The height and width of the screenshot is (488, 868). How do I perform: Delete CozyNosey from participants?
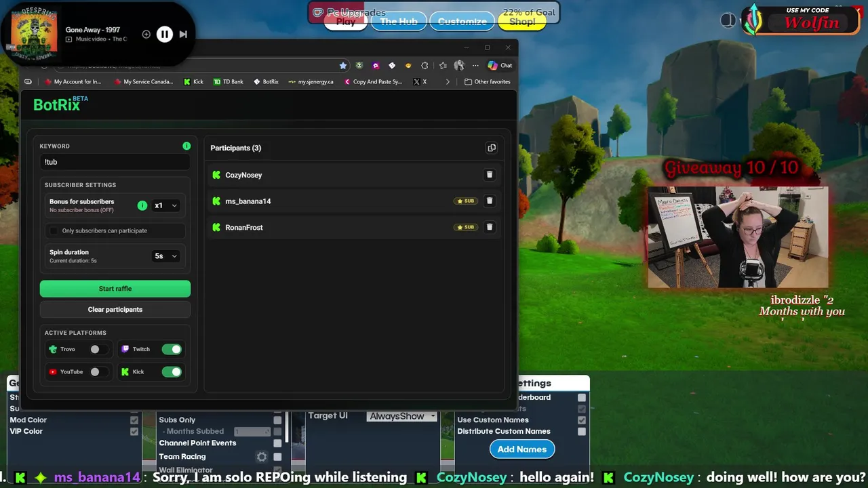[490, 175]
